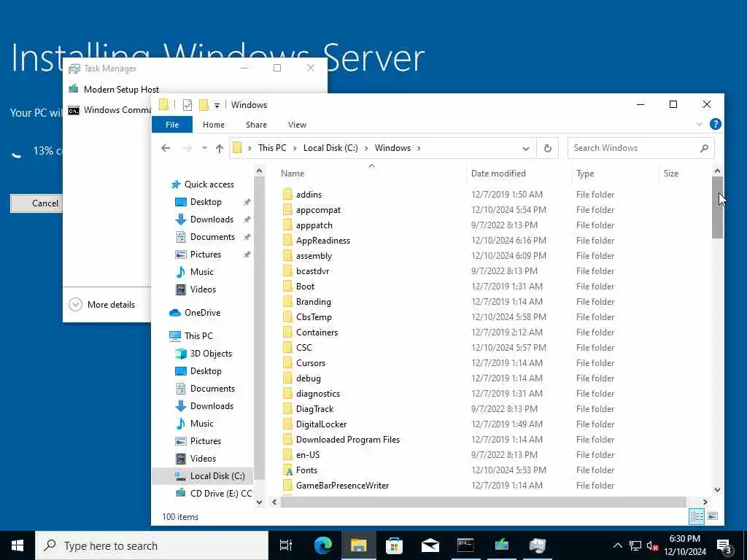Open Mail app from taskbar
The height and width of the screenshot is (560, 747).
(x=430, y=545)
